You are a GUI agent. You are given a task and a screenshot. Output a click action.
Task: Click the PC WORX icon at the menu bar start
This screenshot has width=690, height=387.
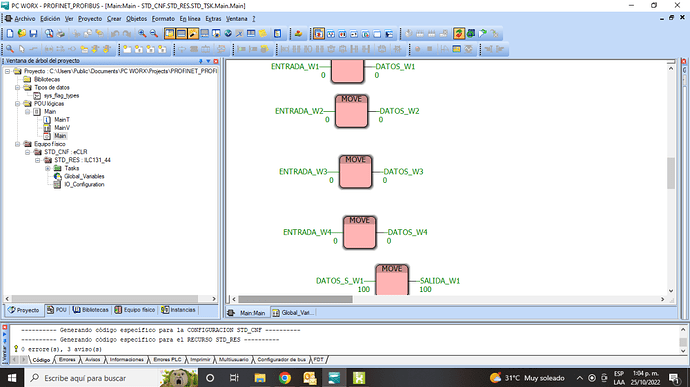click(x=8, y=18)
